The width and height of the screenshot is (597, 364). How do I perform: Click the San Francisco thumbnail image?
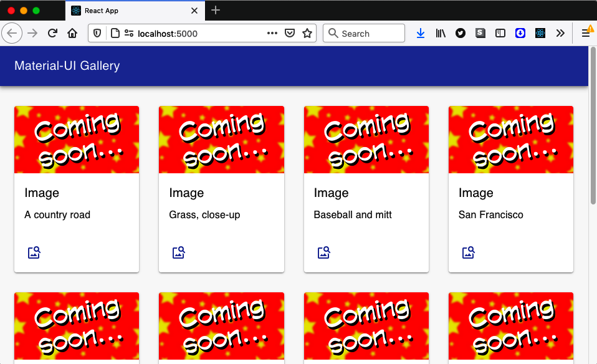pyautogui.click(x=511, y=140)
